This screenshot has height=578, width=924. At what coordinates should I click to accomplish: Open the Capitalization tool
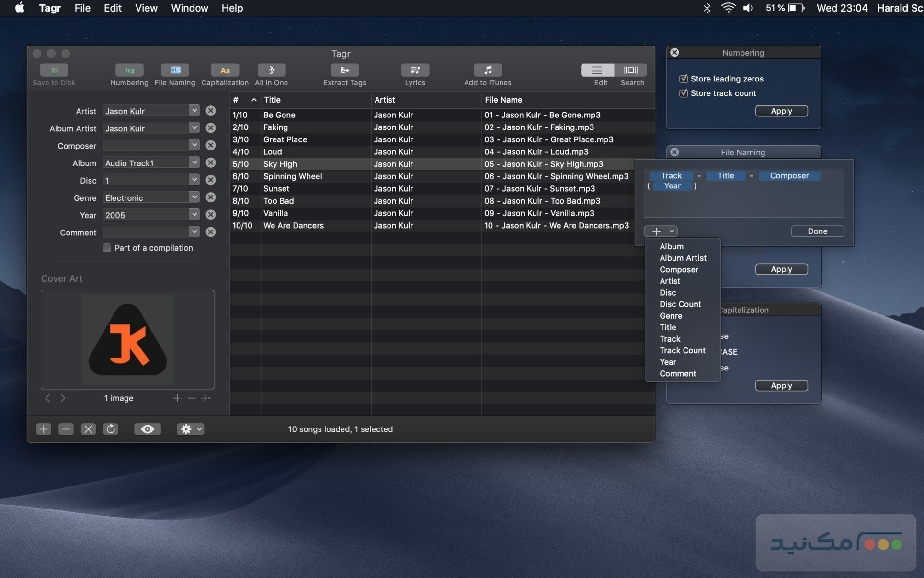(x=225, y=70)
